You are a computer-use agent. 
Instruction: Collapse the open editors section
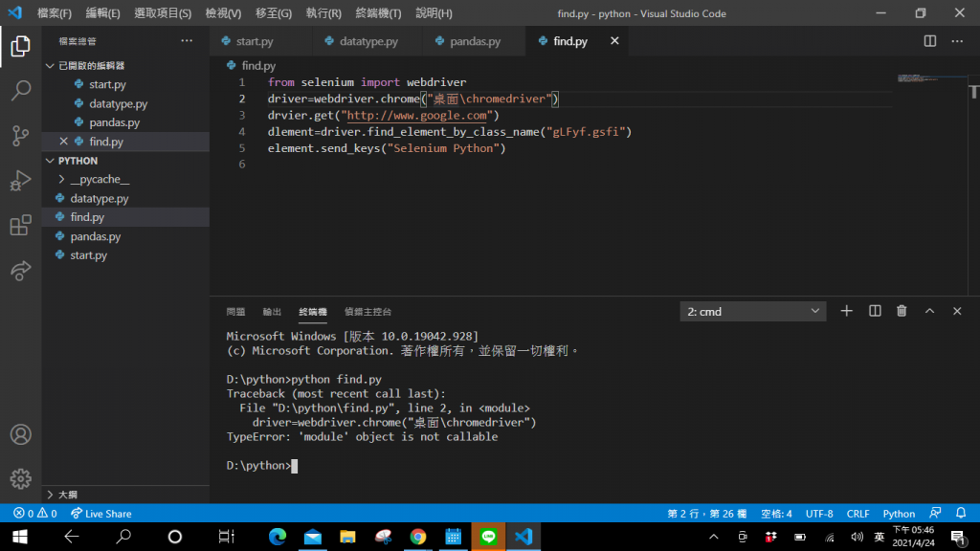tap(50, 66)
